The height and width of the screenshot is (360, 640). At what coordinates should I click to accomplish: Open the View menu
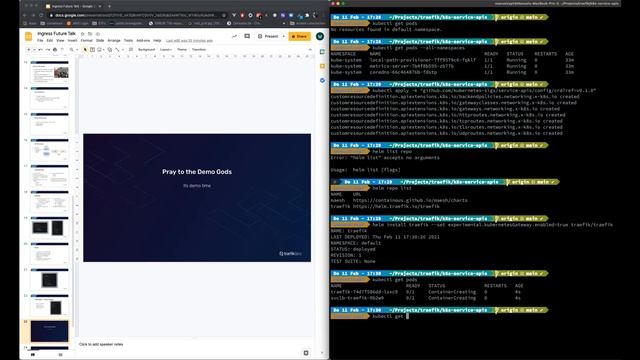point(60,41)
